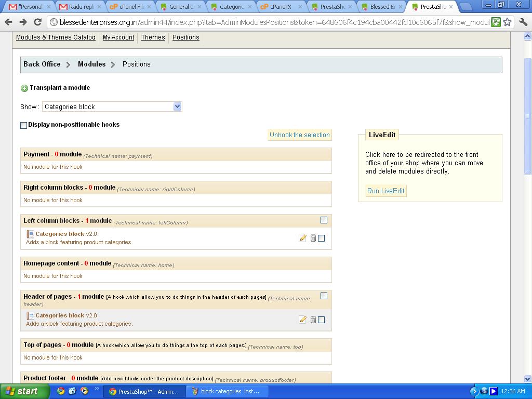Viewport: 532px width, 399px height.
Task: Click the green extension icon in address bar
Action: click(x=496, y=22)
